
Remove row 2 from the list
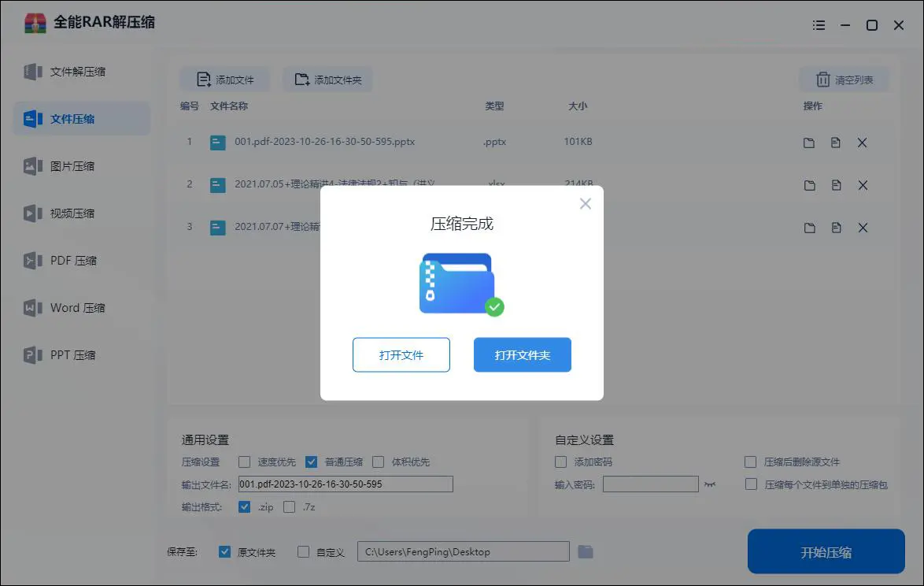pyautogui.click(x=863, y=185)
